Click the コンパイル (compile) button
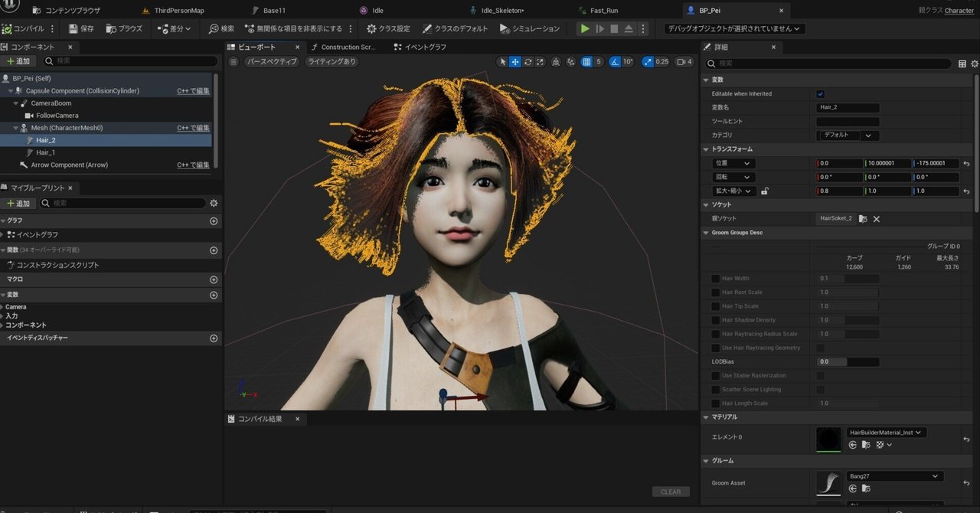 pyautogui.click(x=23, y=28)
